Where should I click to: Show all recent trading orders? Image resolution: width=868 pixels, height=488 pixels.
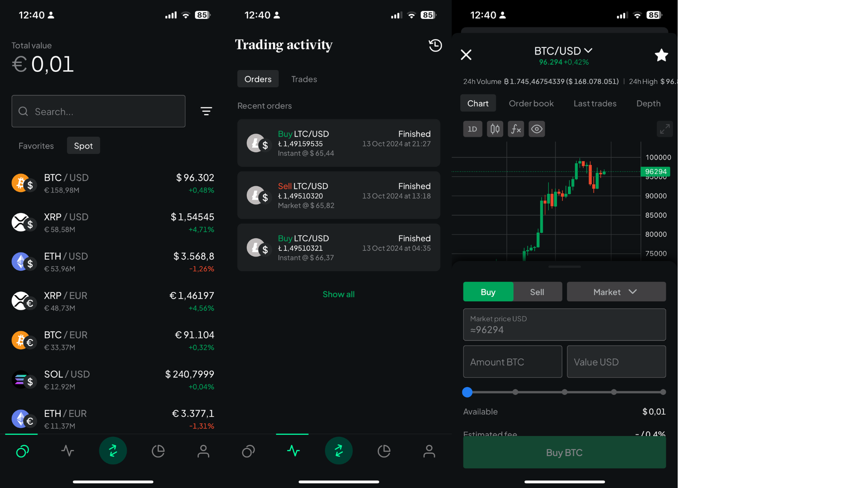tap(338, 293)
